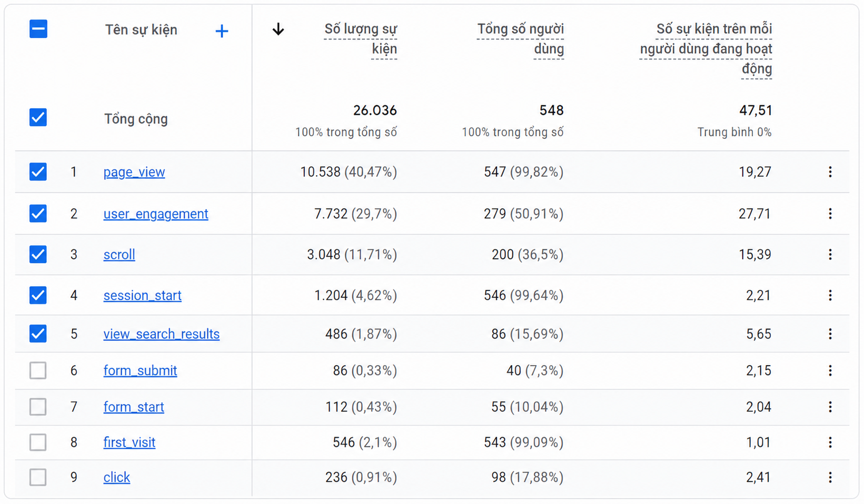The image size is (864, 504).
Task: Open three-dot menu for scroll row
Action: 830,255
